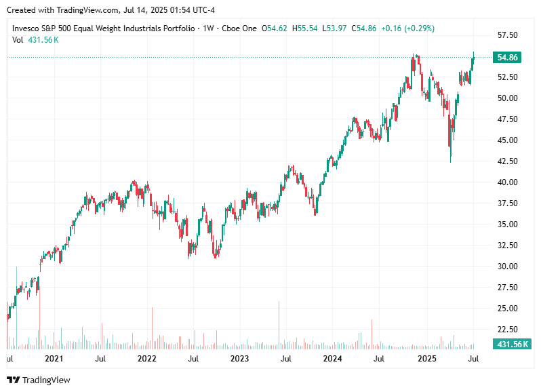Click the Jul label between 2023 and 2024
Screen dimensions: 541x392
[x=286, y=359]
